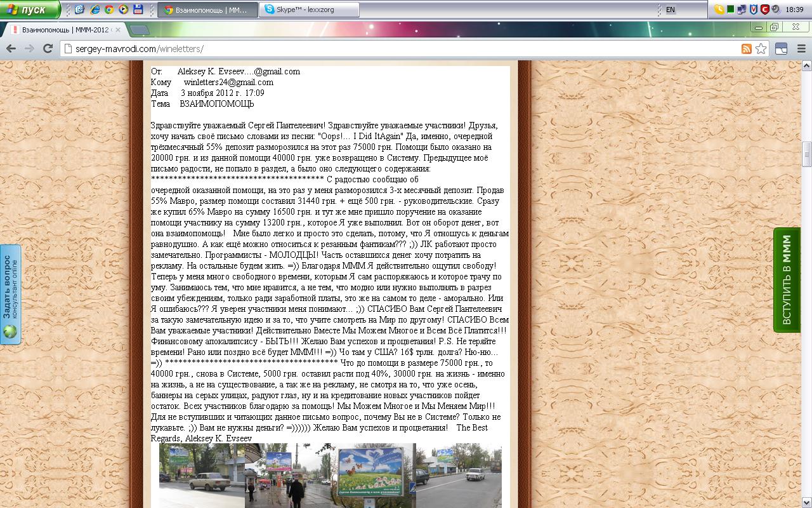Open the pedestrians and billboard photo thumbnail
Viewport: 812px width, 508px height.
pyautogui.click(x=287, y=476)
